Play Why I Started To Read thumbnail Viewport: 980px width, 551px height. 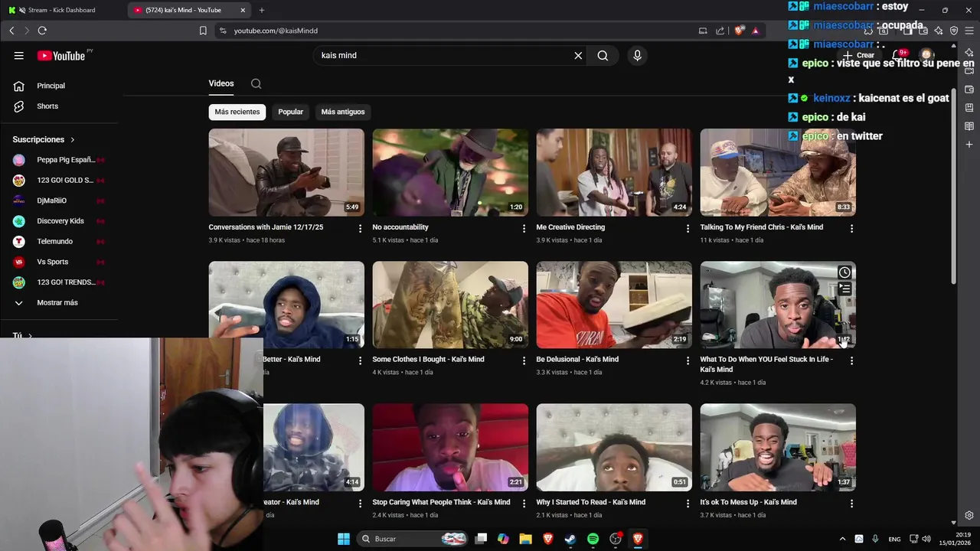coord(614,448)
